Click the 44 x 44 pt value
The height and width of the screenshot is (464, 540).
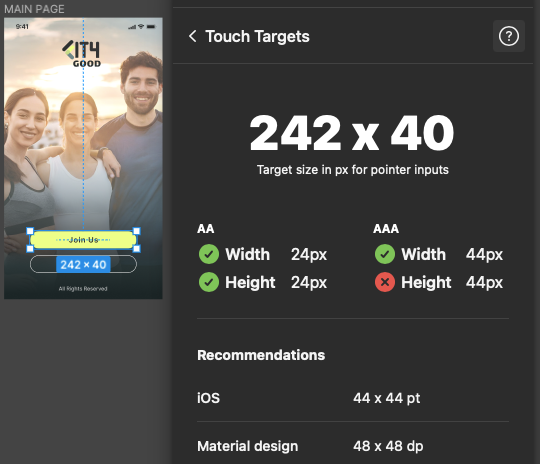pyautogui.click(x=386, y=398)
